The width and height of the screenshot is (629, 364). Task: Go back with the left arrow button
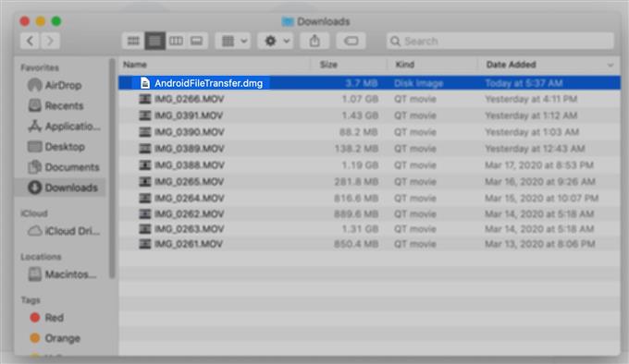(31, 41)
